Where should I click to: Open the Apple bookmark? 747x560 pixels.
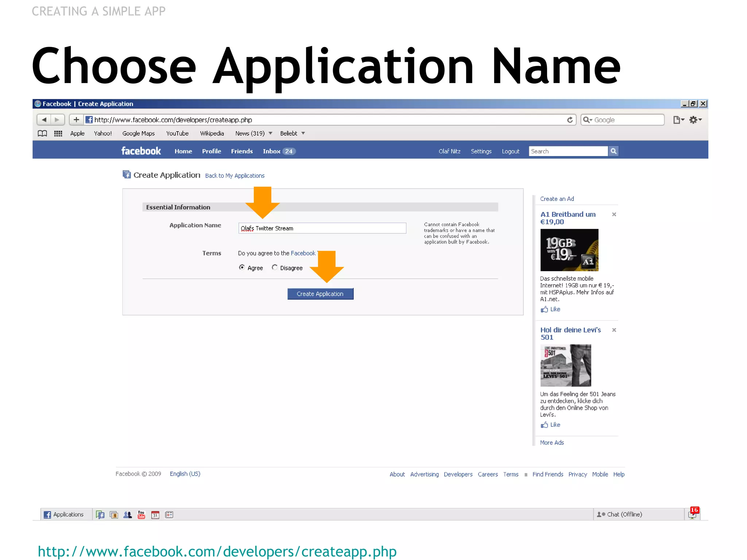[x=77, y=133]
